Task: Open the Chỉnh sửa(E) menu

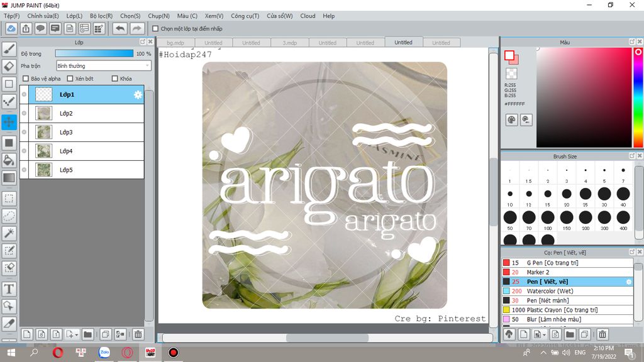Action: [43, 16]
